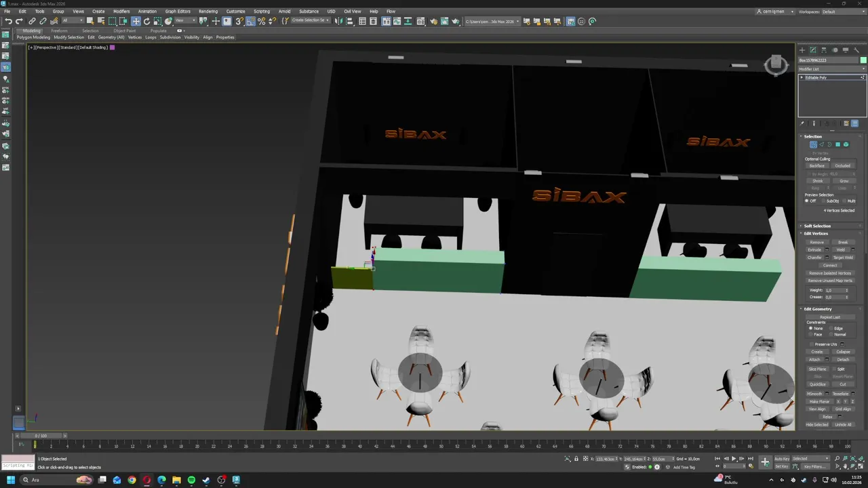
Task: Enable the Preserve UVs checkbox
Action: click(810, 344)
